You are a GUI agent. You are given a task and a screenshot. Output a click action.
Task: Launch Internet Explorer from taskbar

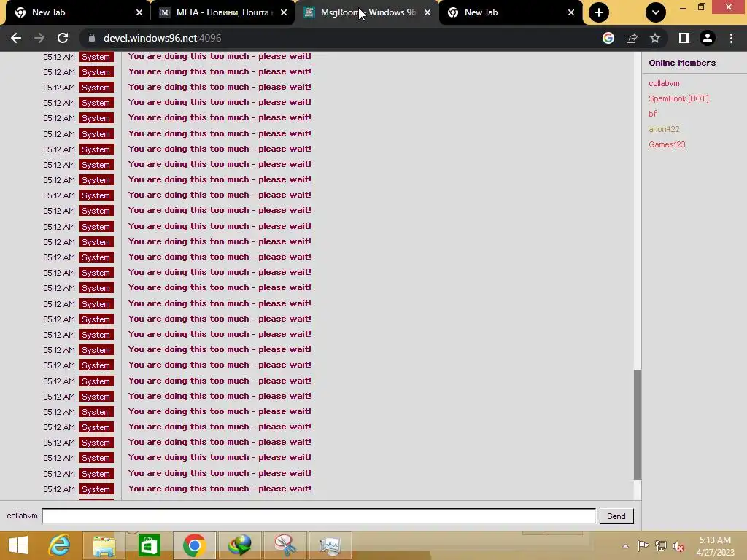pos(59,545)
